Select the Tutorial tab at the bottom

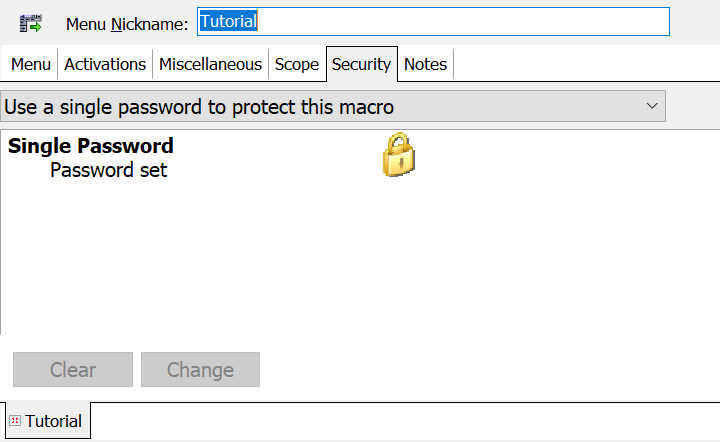[53, 421]
